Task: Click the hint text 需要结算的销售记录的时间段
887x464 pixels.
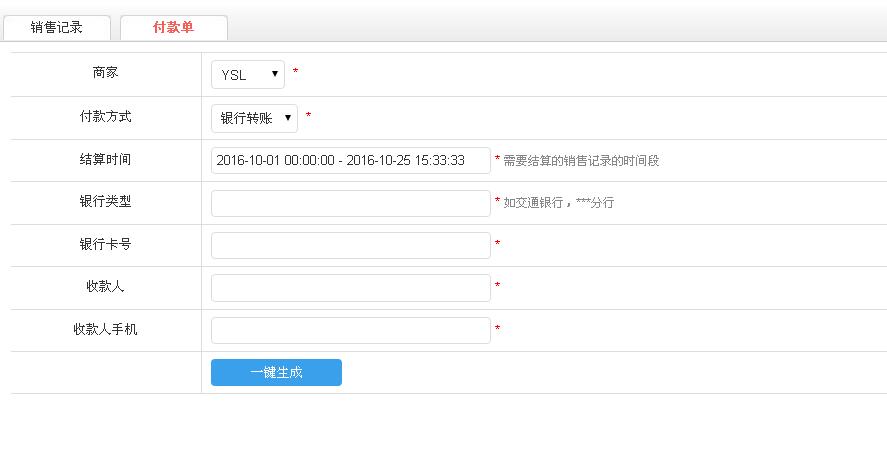Action: point(581,161)
